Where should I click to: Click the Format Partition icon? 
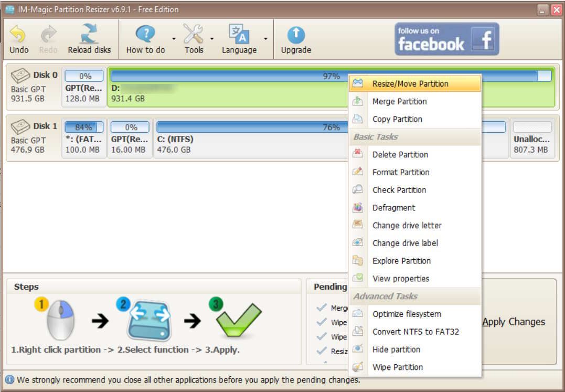pos(359,172)
